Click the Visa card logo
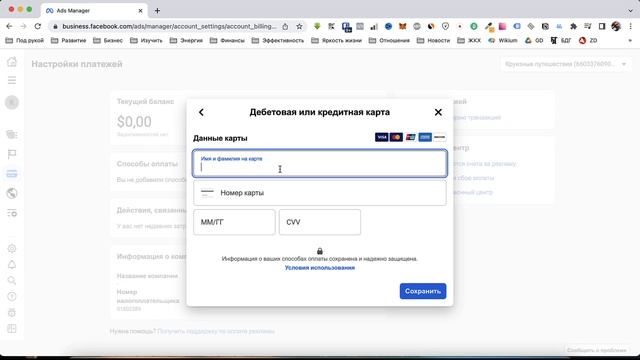Image resolution: width=640 pixels, height=360 pixels. pos(381,137)
